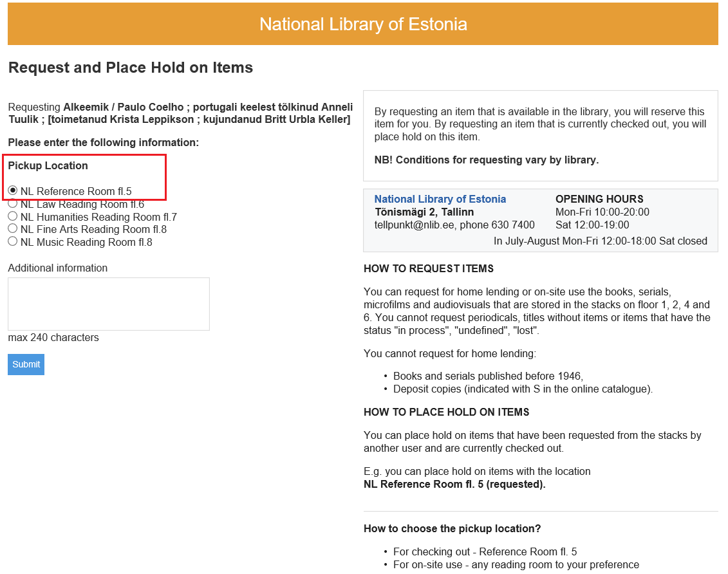
Task: Click the July-August opening hours note
Action: point(601,241)
